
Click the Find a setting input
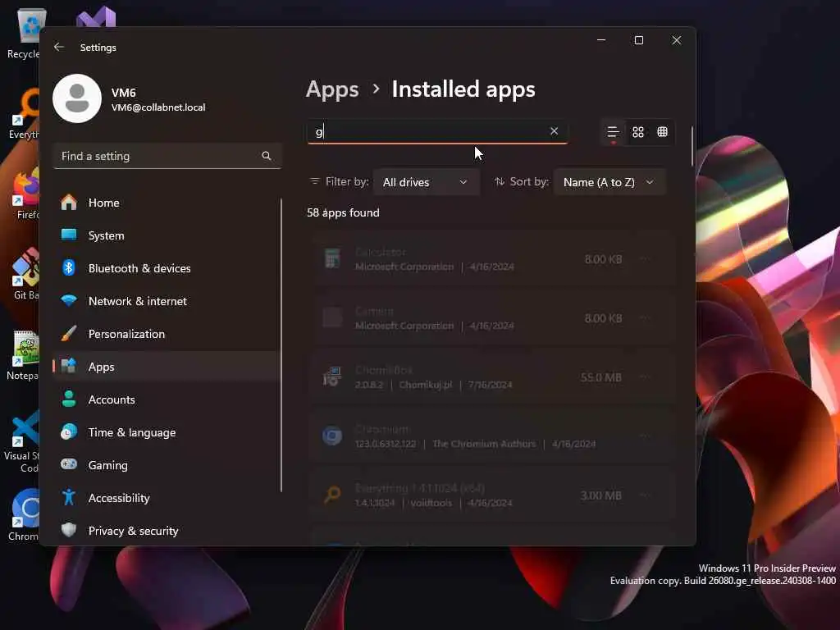point(167,156)
